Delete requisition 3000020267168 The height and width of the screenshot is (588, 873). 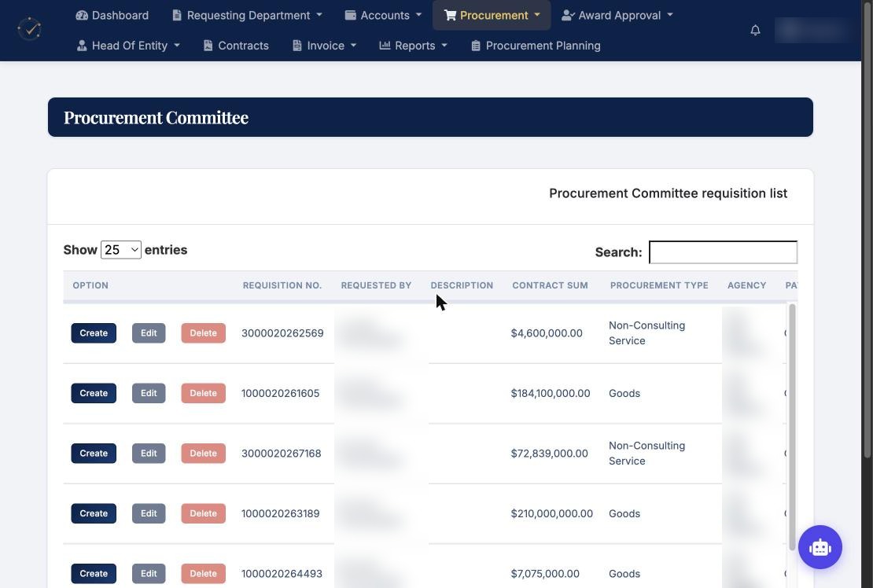click(203, 454)
